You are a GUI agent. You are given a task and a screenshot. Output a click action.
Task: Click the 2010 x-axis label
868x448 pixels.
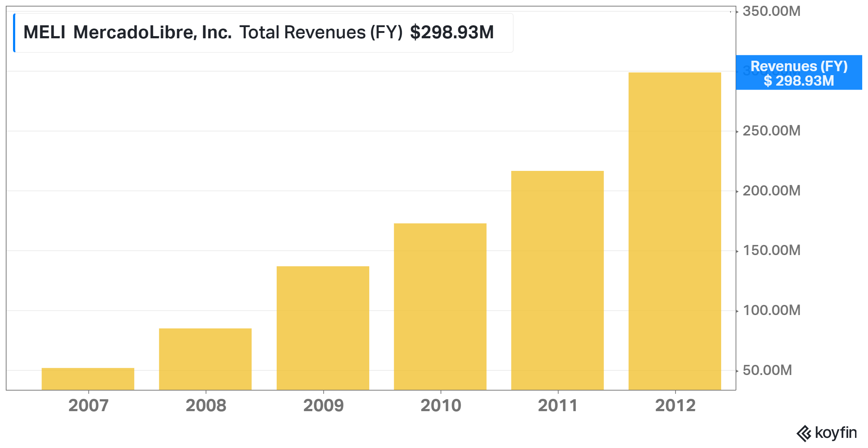(441, 405)
